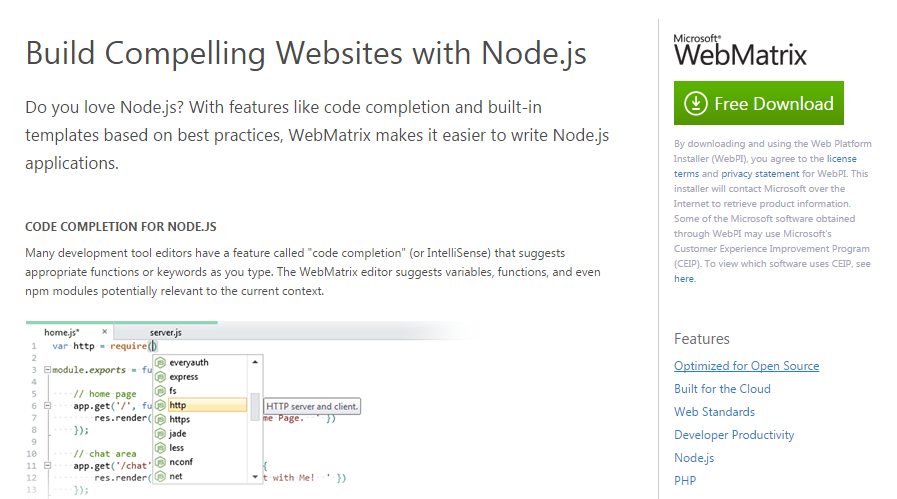Collapse the module.exports code block on line 3

tap(47, 370)
